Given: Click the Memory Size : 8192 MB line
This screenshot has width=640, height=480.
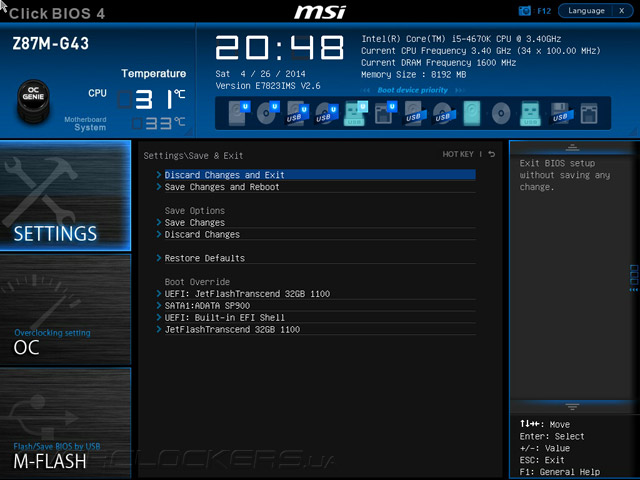Looking at the screenshot, I should [x=413, y=75].
